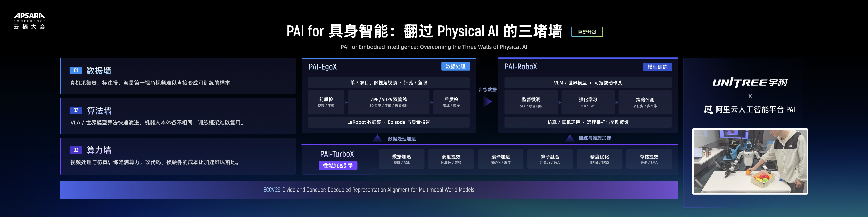868x217 pixels.
Task: Select the 后质检 card
Action: click(x=451, y=102)
